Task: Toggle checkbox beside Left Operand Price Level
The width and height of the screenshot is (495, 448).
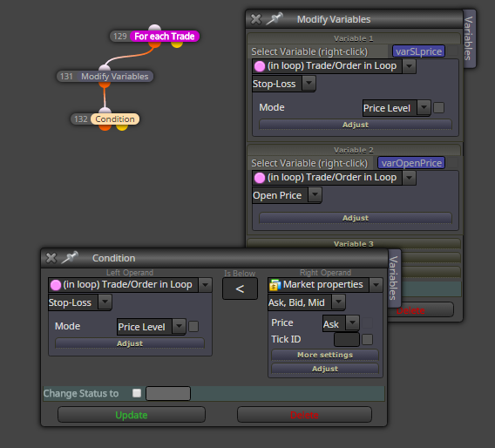Action: pos(193,327)
